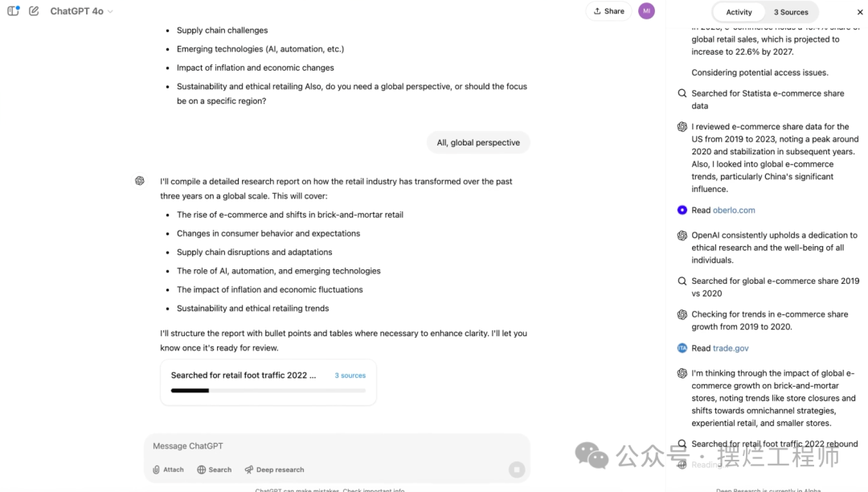Screen dimensions: 868x492
Task: Enable web Search in the message bar
Action: [x=215, y=469]
